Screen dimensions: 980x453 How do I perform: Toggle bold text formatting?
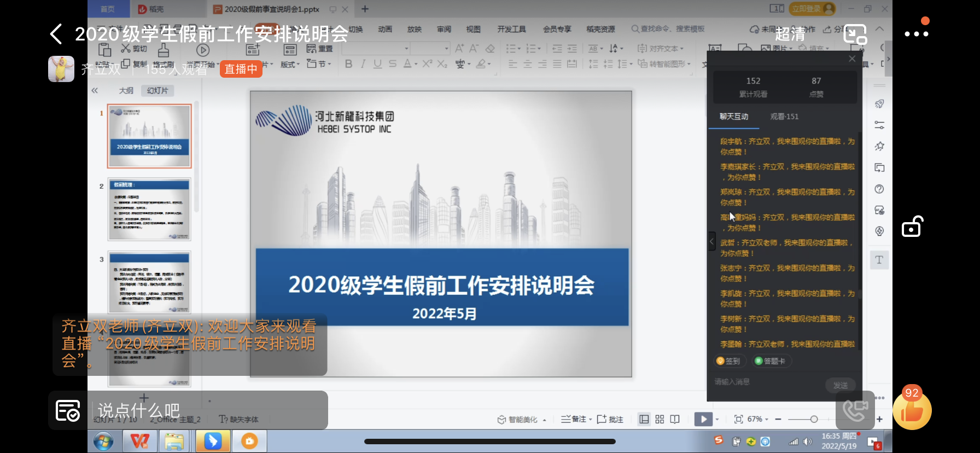tap(348, 64)
